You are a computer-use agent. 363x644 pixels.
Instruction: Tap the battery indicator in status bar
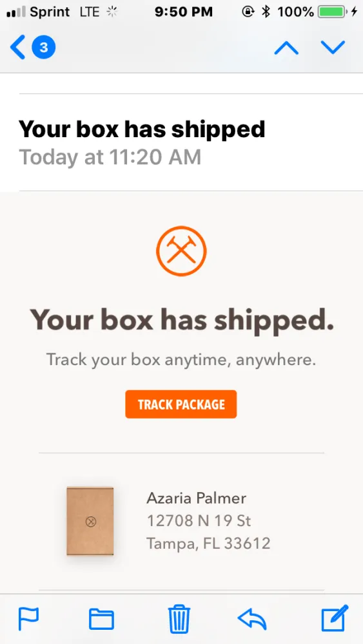331,12
